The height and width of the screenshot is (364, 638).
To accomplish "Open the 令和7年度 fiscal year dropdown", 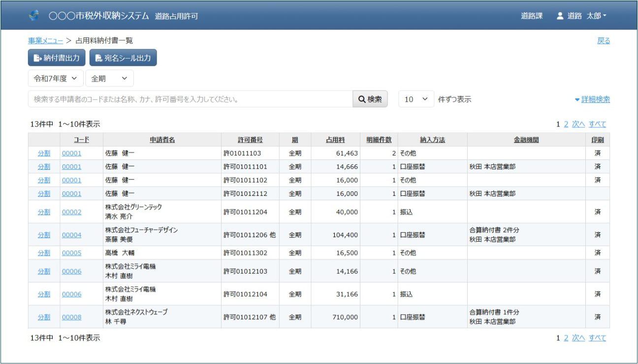I will tap(56, 78).
